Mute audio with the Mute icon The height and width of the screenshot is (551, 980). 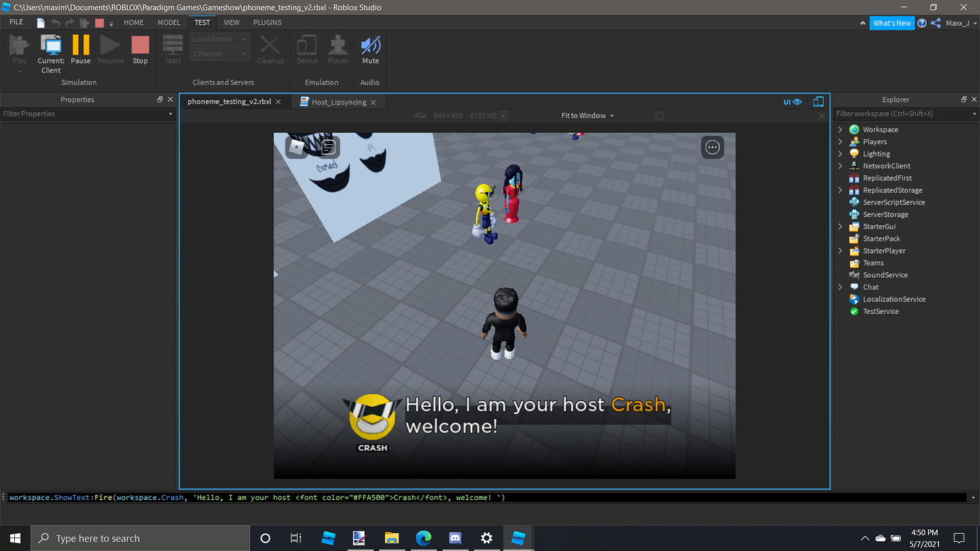(370, 50)
